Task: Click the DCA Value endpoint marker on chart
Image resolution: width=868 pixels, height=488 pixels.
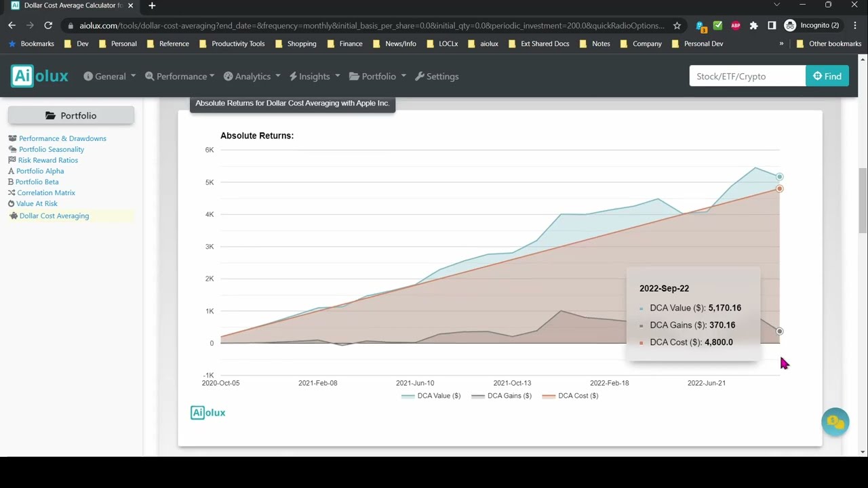Action: 779,177
